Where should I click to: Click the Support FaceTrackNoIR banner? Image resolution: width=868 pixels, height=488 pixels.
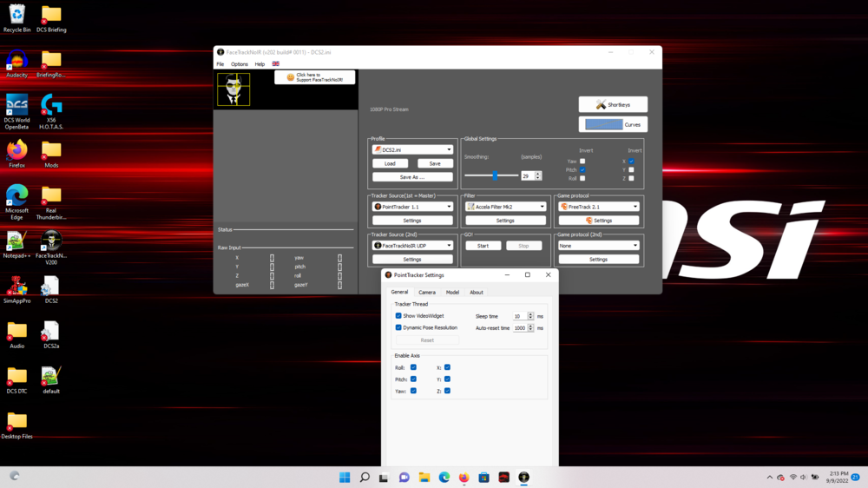tap(314, 77)
